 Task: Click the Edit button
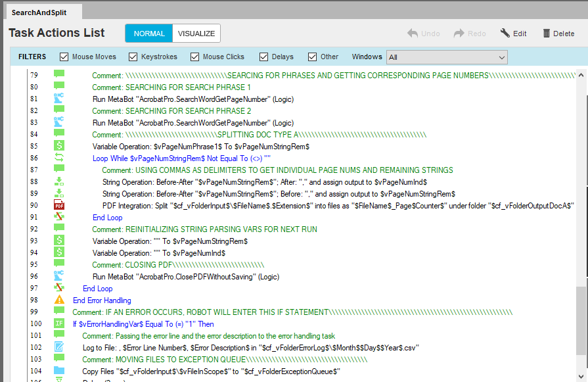(x=513, y=34)
